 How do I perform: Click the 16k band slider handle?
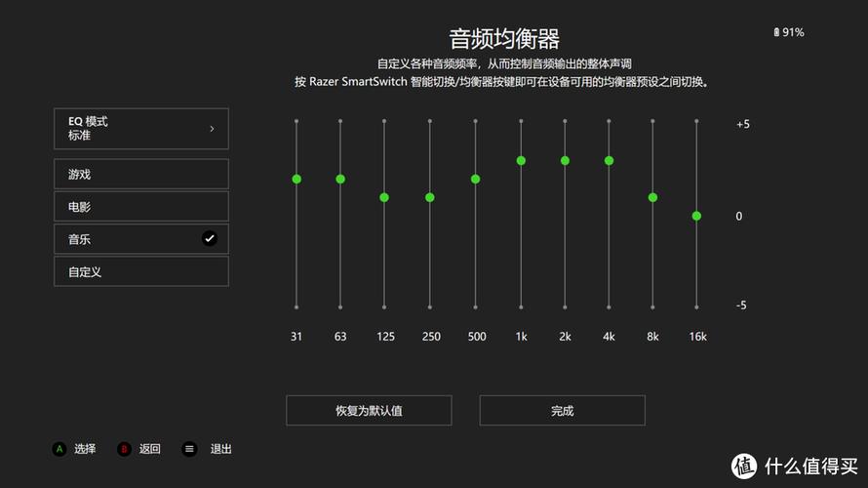pos(696,216)
